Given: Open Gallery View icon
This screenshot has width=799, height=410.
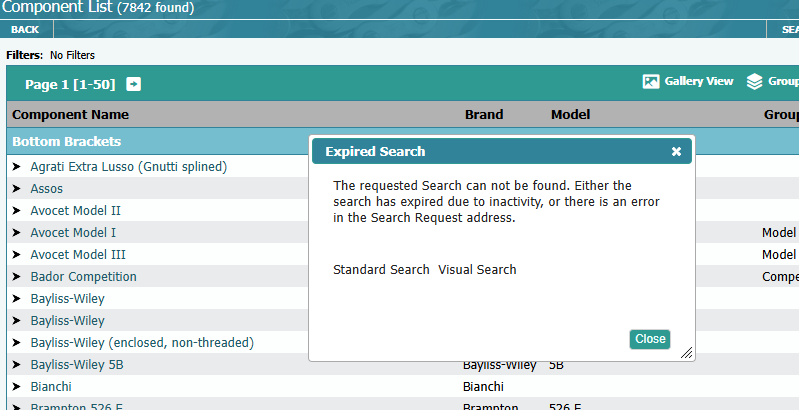Looking at the screenshot, I should [650, 82].
